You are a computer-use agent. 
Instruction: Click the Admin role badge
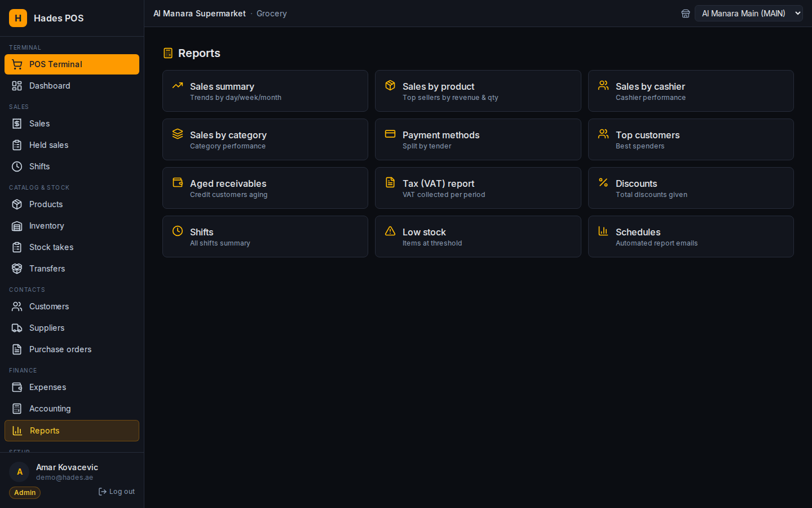25,493
